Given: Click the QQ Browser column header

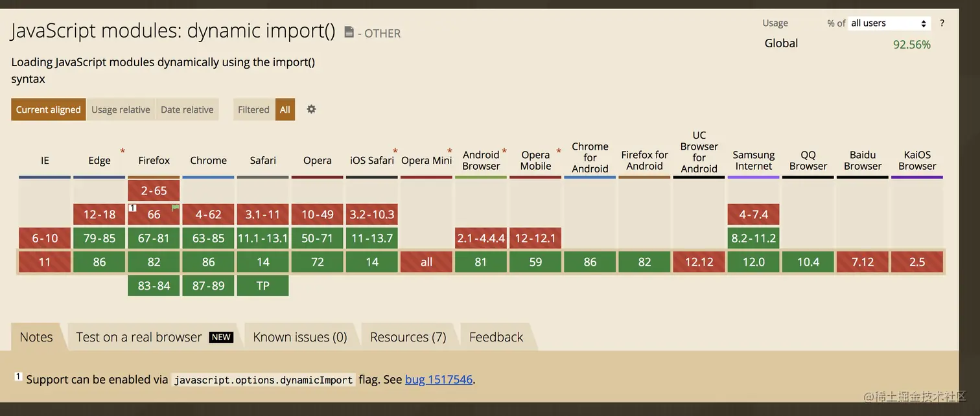Looking at the screenshot, I should pos(808,161).
